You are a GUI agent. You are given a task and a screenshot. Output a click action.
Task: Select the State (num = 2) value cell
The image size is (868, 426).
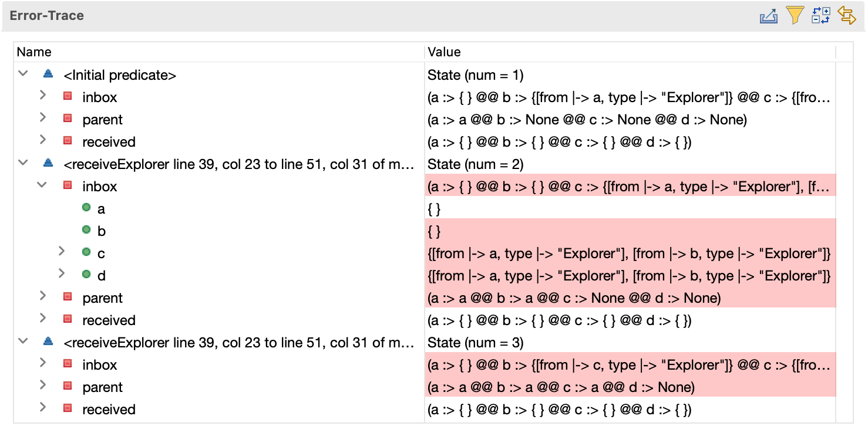(x=475, y=164)
